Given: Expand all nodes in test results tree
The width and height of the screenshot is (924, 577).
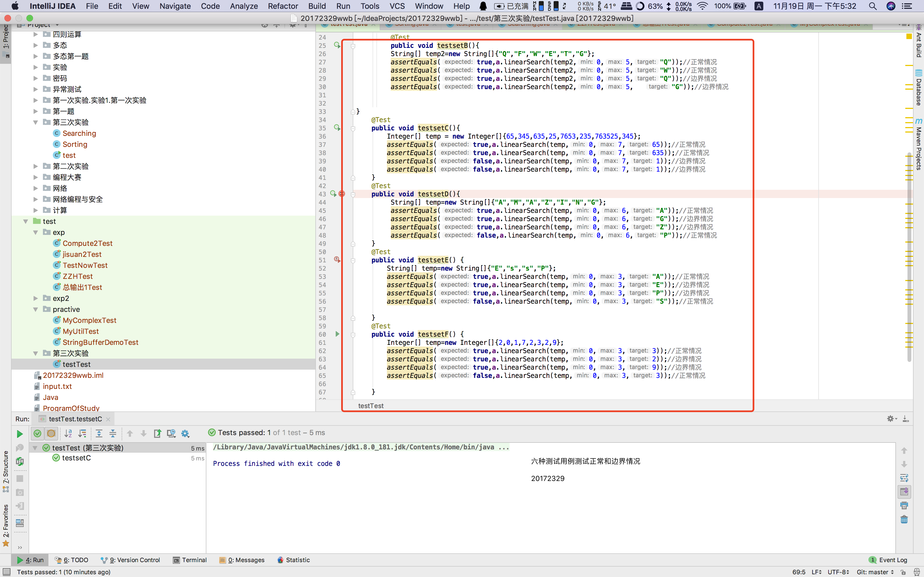Looking at the screenshot, I should point(99,433).
